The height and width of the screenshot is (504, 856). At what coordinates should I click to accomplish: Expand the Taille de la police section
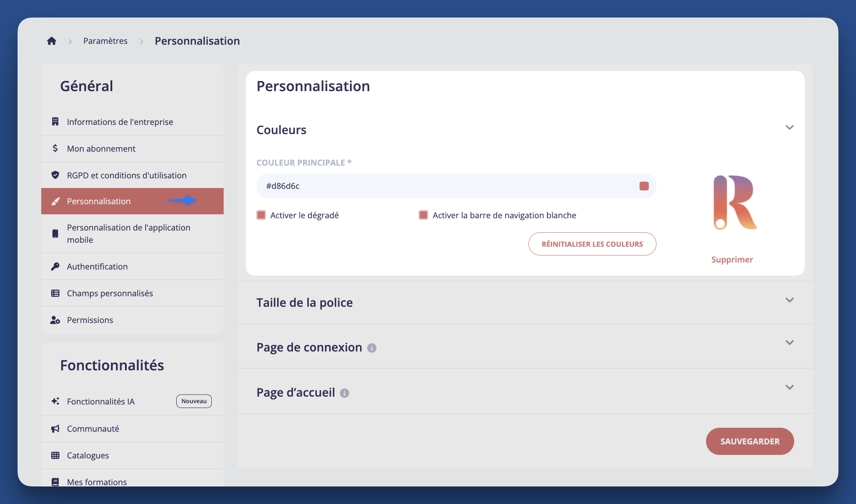(x=789, y=300)
